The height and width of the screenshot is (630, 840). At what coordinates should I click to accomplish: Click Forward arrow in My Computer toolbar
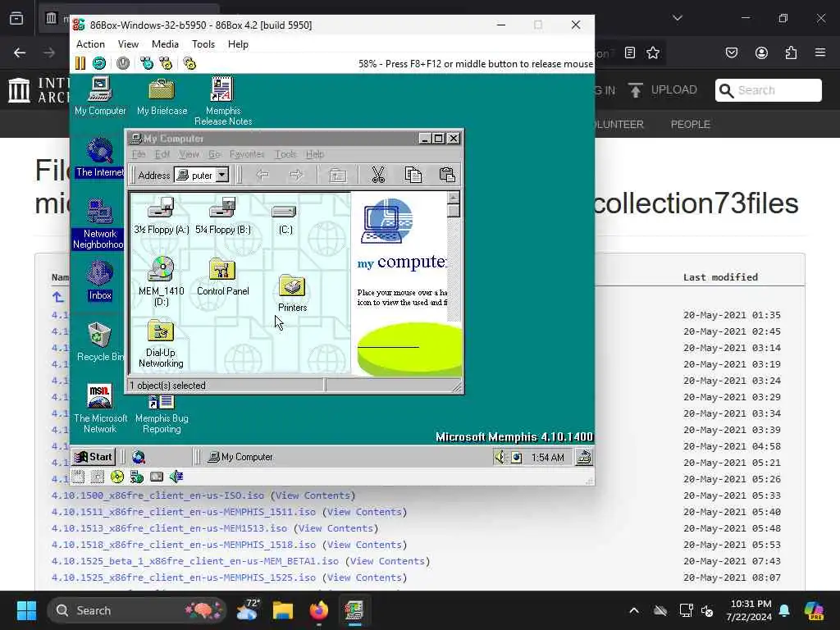pyautogui.click(x=295, y=175)
